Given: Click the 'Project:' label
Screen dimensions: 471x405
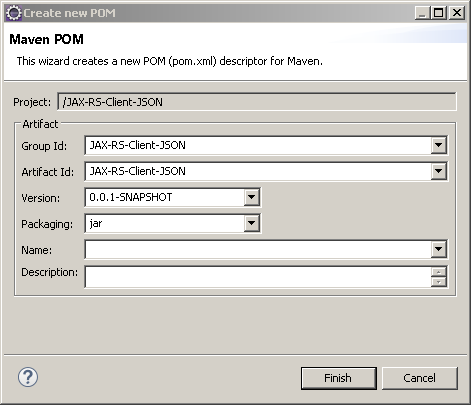Looking at the screenshot, I should [32, 102].
